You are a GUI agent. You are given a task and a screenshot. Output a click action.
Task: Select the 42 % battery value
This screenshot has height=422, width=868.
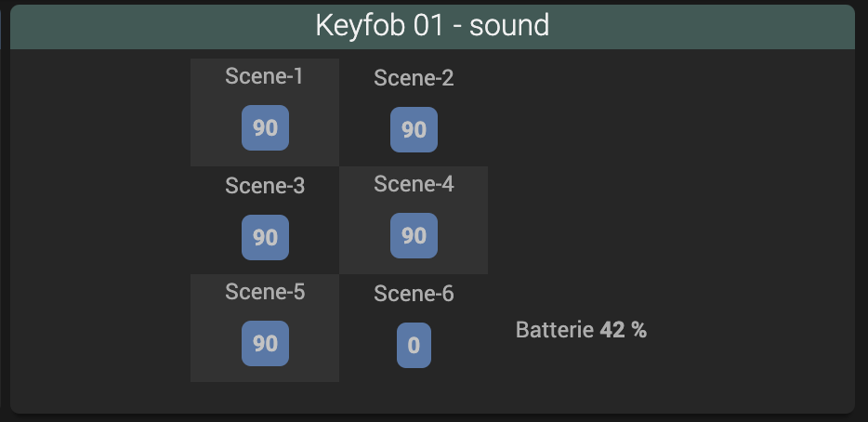tap(624, 330)
